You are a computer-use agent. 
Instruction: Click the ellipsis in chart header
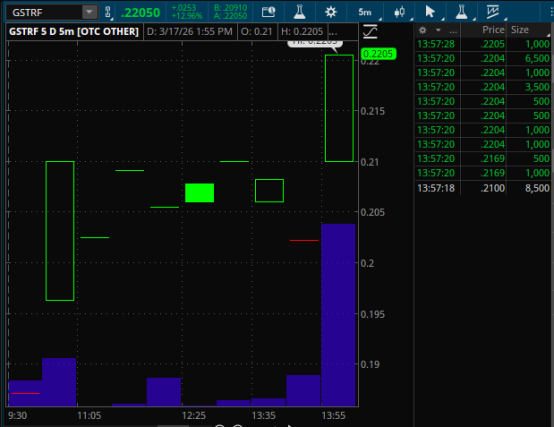pos(333,32)
